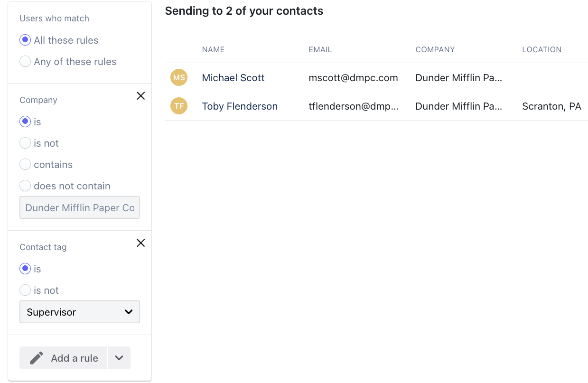Remove the Company rule with X icon

click(140, 96)
